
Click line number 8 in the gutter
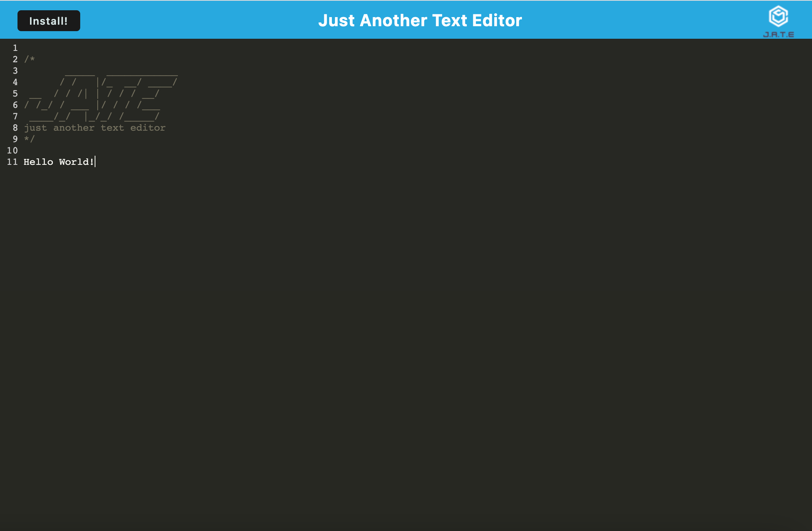click(15, 128)
